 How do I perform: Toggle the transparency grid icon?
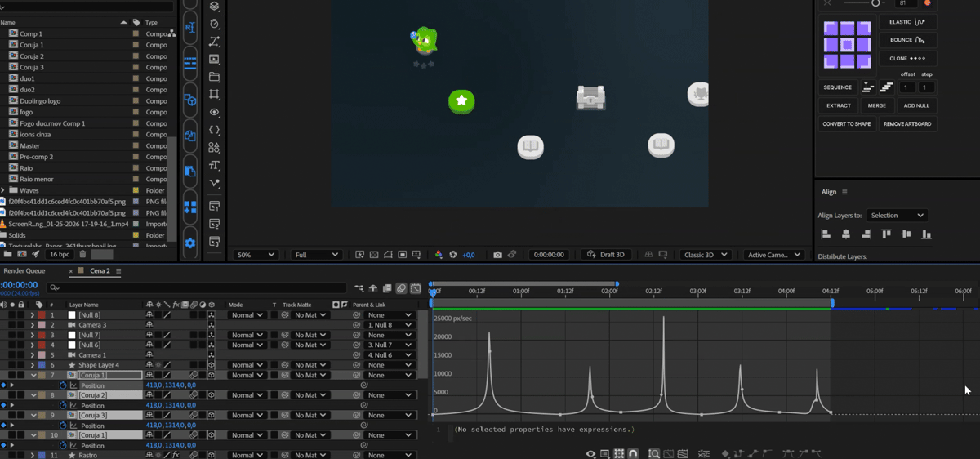coord(374,255)
